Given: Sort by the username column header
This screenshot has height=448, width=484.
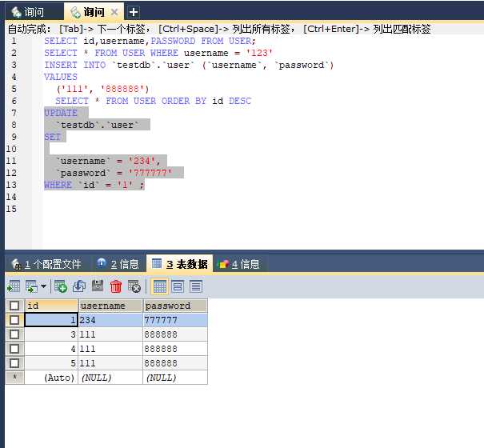Looking at the screenshot, I should pos(110,306).
